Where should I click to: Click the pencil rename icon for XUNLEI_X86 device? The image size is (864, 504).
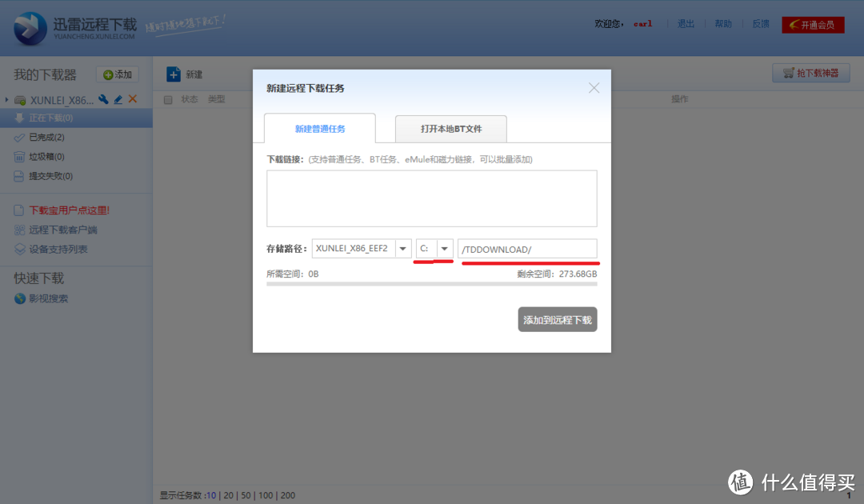118,100
